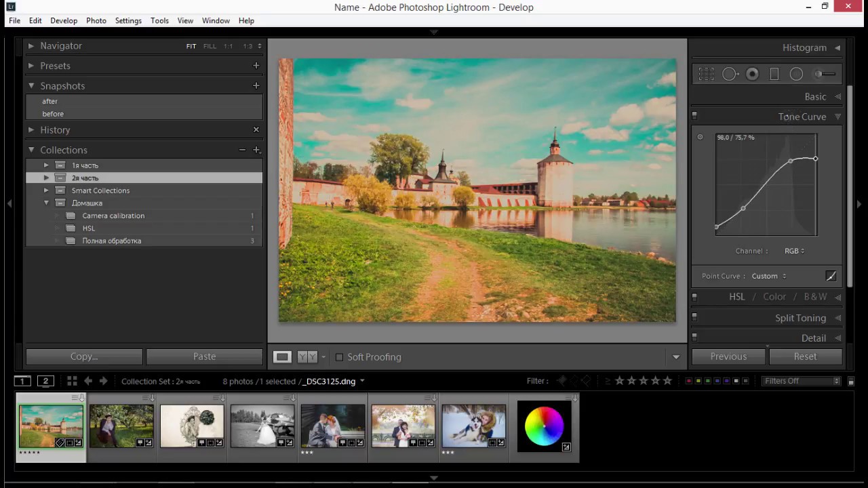Select the Radial Filter tool
Image resolution: width=868 pixels, height=488 pixels.
point(796,74)
